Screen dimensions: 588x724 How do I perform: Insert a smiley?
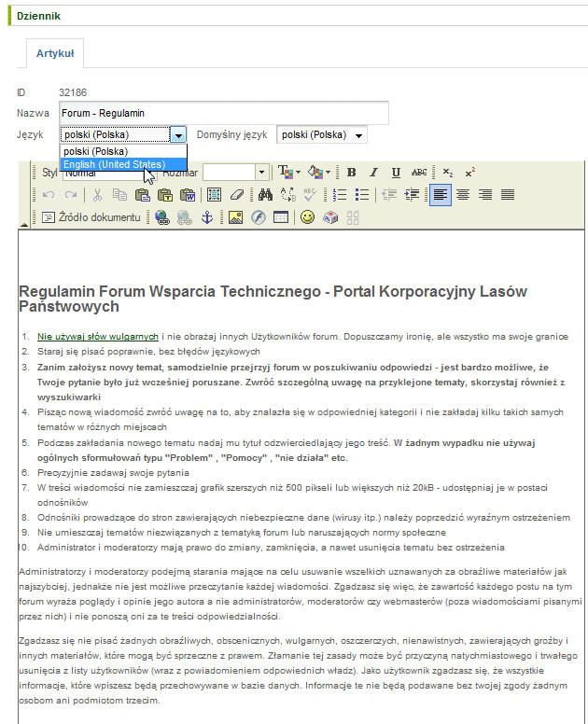point(308,217)
